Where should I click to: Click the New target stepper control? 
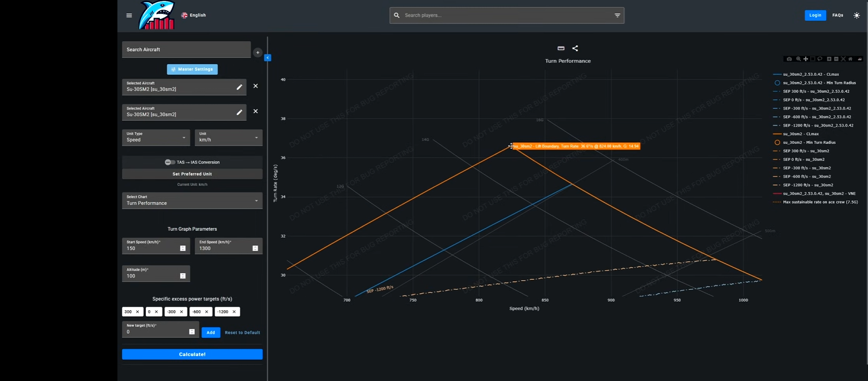(192, 332)
